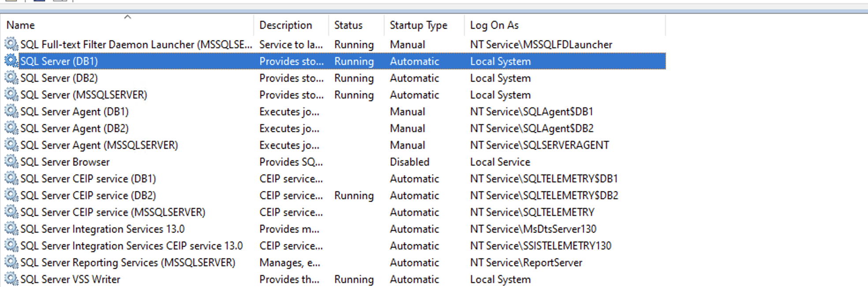Viewport: 868px width, 287px height.
Task: Select the SQL Server Agent (MSSQLSERVER) service
Action: 99,145
